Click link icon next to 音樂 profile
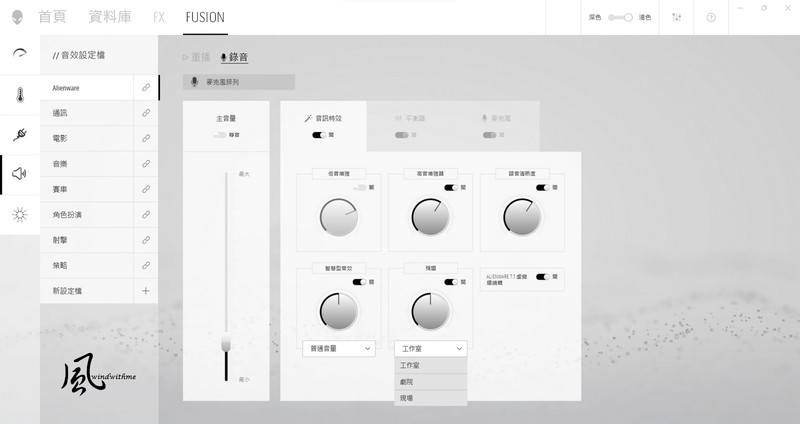This screenshot has width=800, height=424. click(146, 164)
